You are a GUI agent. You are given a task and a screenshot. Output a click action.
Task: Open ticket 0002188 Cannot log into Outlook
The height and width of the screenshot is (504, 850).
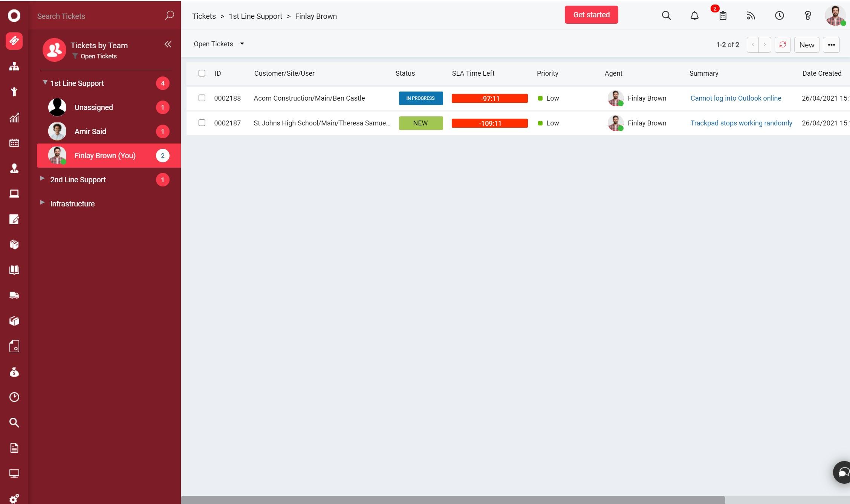[x=735, y=98]
